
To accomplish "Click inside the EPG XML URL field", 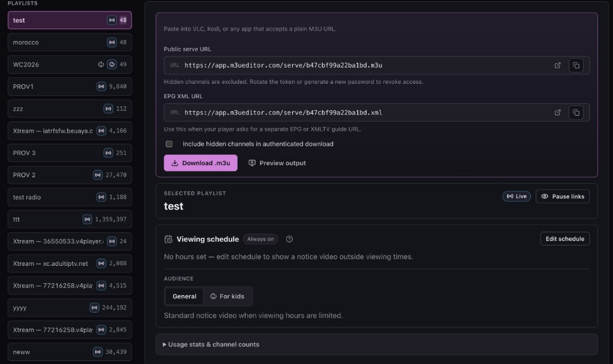I will click(x=377, y=113).
